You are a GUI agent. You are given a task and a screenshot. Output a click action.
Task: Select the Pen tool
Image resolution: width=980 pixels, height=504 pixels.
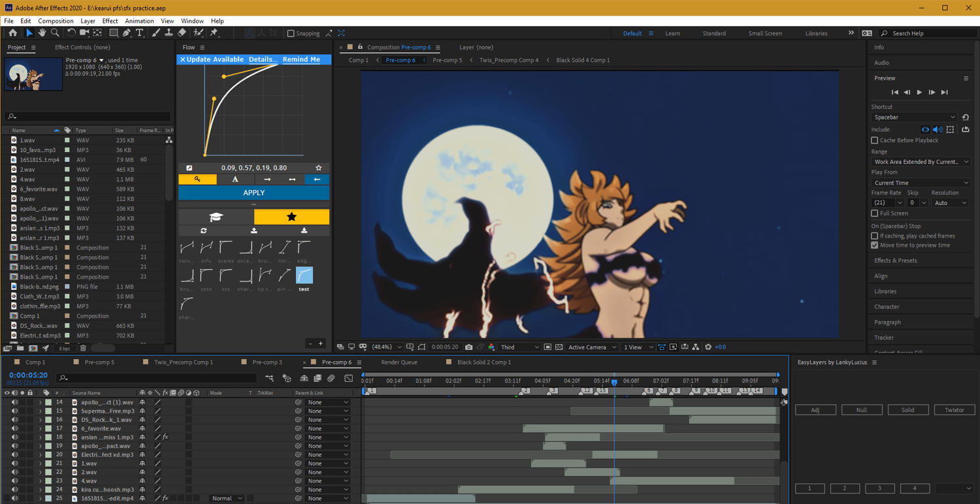127,33
